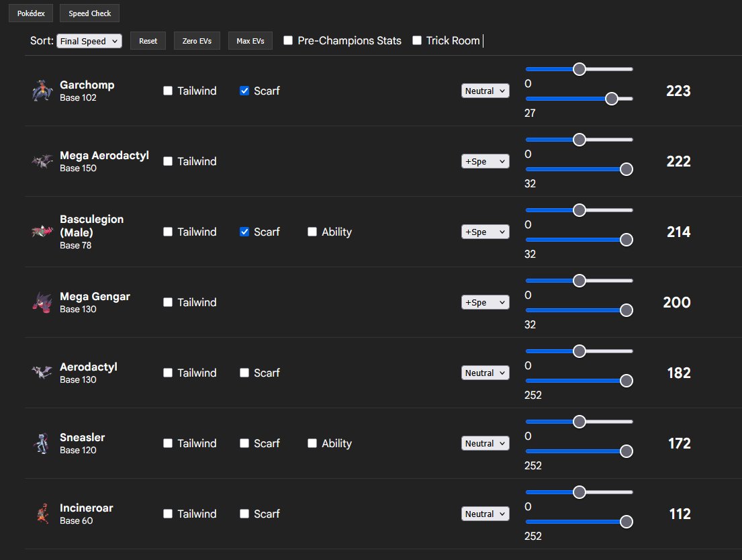Click Sneasler final speed 172
The height and width of the screenshot is (560, 742).
pyautogui.click(x=679, y=444)
